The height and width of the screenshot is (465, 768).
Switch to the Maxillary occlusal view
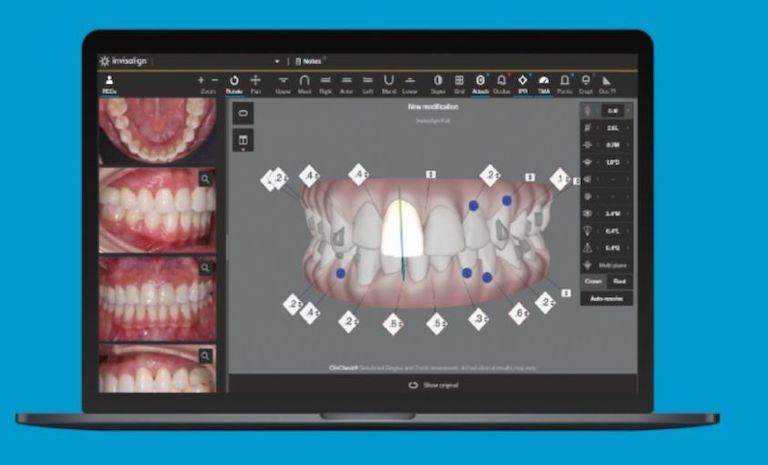tap(304, 84)
